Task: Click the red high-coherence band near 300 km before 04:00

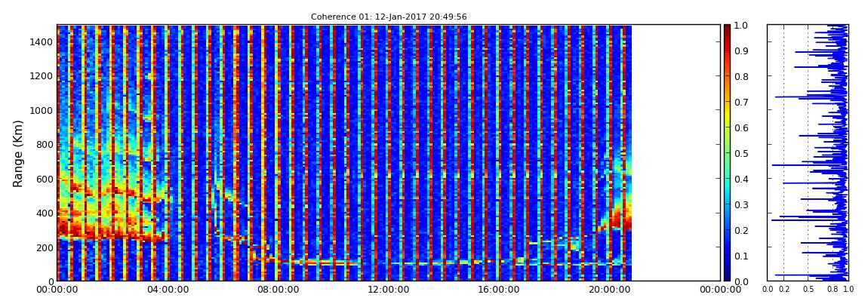Action: (111, 228)
